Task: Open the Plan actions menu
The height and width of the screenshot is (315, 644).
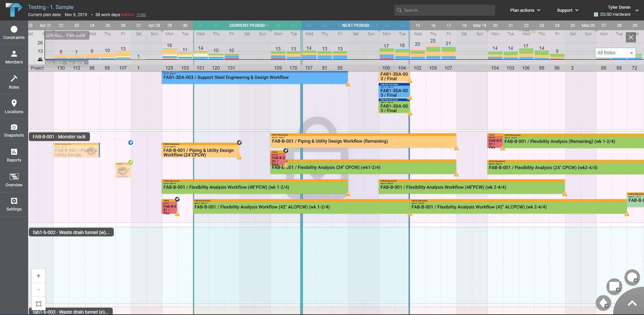Action: pyautogui.click(x=524, y=10)
